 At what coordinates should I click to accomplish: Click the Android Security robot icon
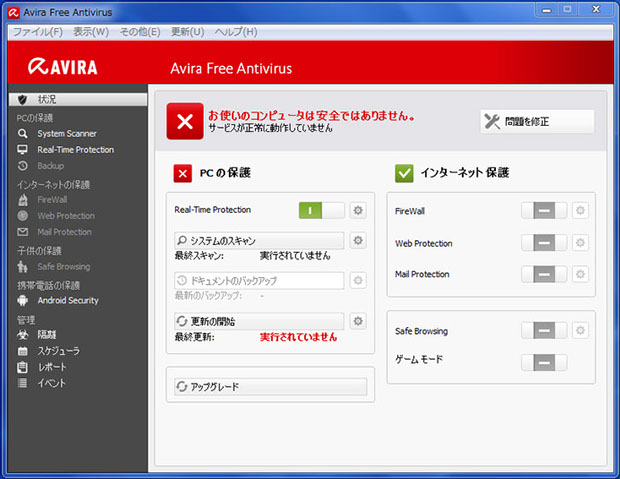(23, 301)
